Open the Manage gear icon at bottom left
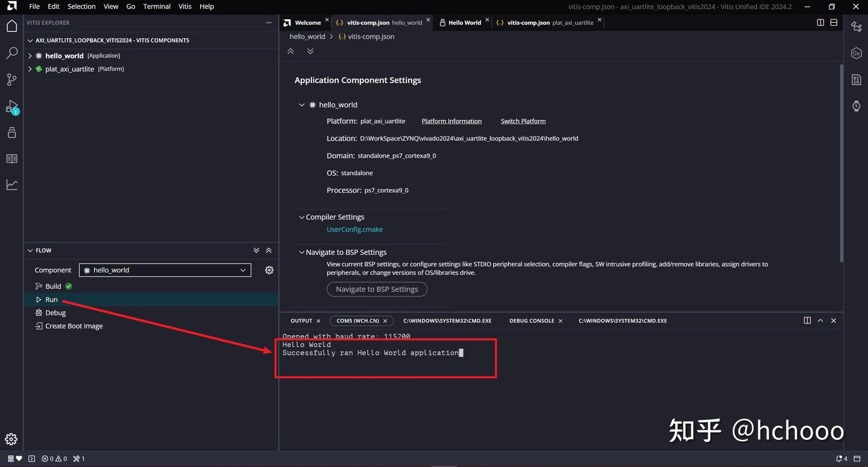The width and height of the screenshot is (868, 467). tap(11, 439)
